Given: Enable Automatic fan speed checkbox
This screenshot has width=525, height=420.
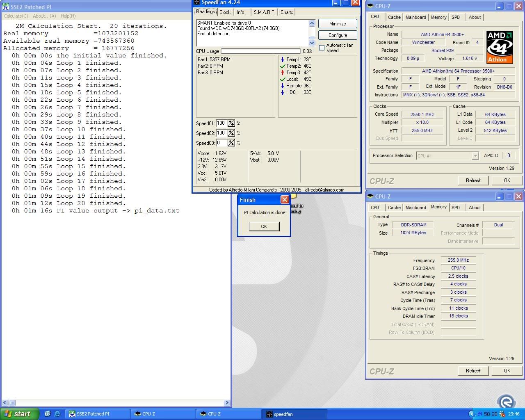Looking at the screenshot, I should (322, 48).
